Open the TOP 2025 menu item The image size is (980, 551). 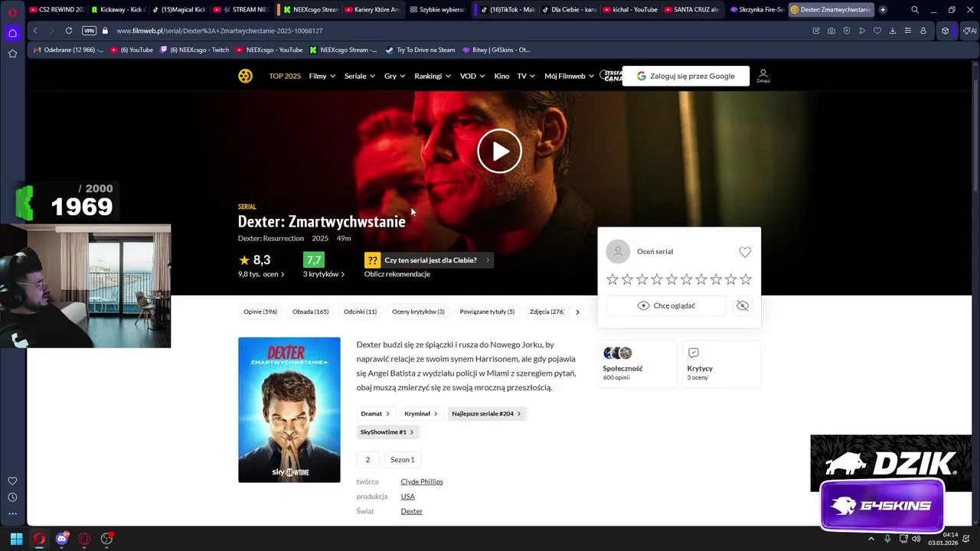point(285,76)
